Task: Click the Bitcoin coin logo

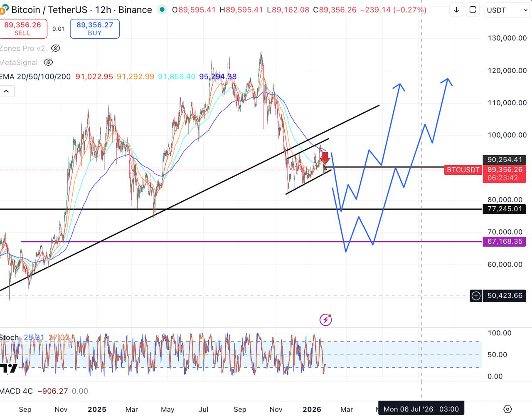Action: (x=4, y=10)
